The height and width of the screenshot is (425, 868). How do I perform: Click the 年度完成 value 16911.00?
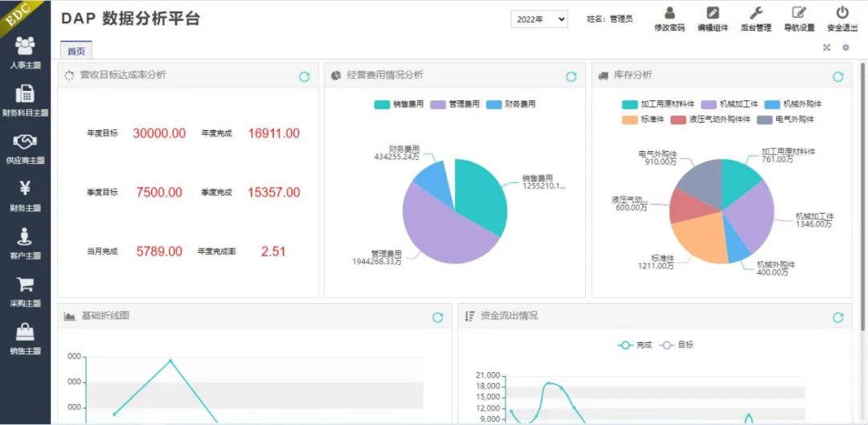click(274, 133)
